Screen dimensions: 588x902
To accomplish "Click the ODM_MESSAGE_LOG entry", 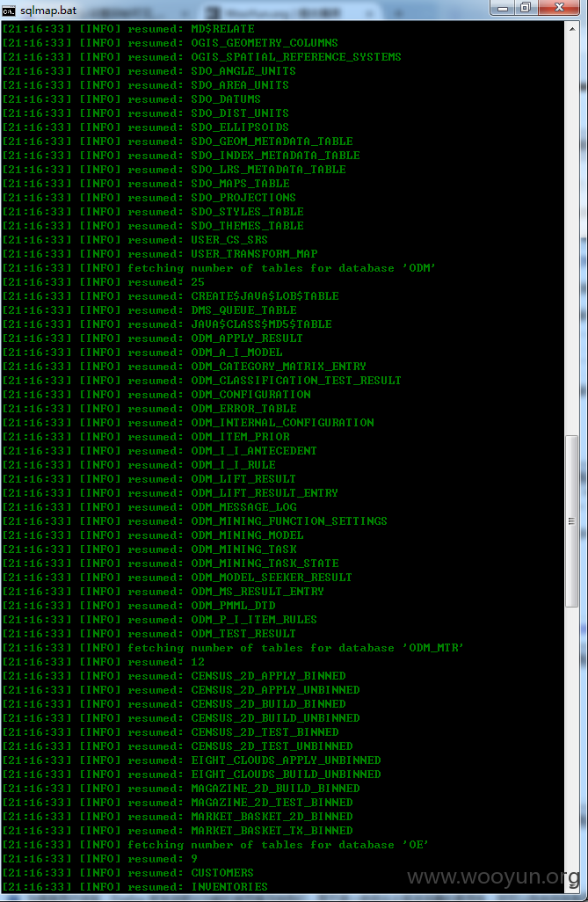I will [x=243, y=507].
